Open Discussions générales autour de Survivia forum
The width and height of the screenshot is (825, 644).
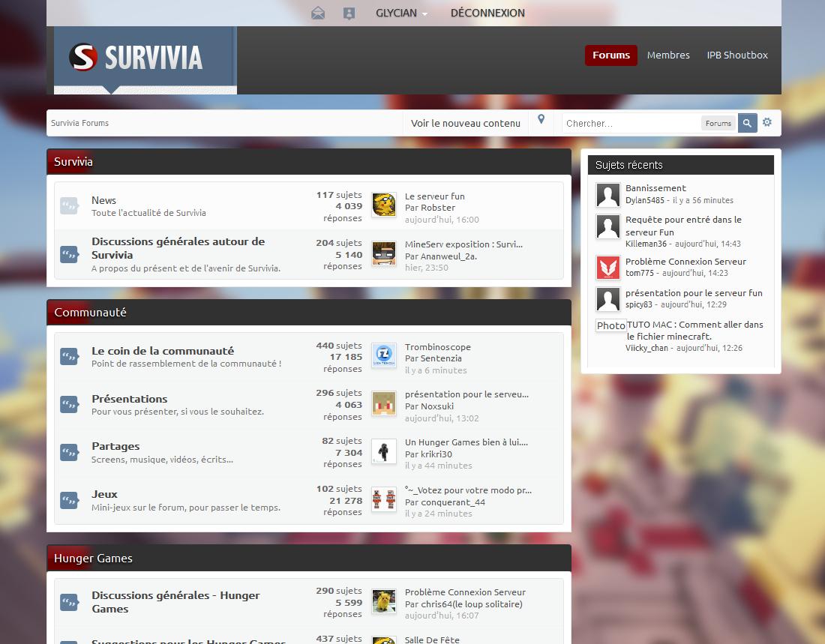coord(178,248)
